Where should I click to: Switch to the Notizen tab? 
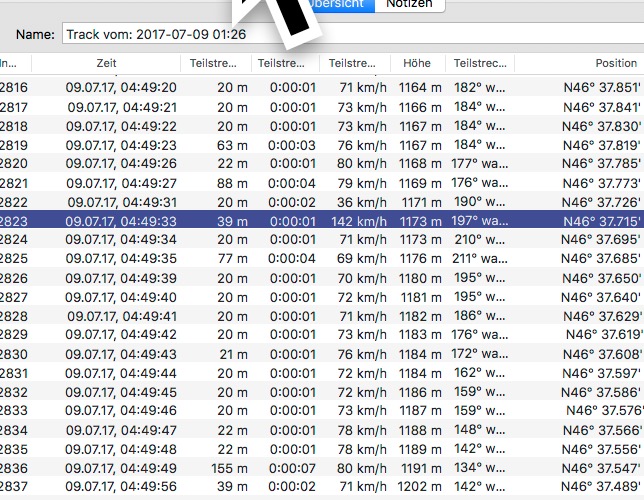(x=409, y=5)
